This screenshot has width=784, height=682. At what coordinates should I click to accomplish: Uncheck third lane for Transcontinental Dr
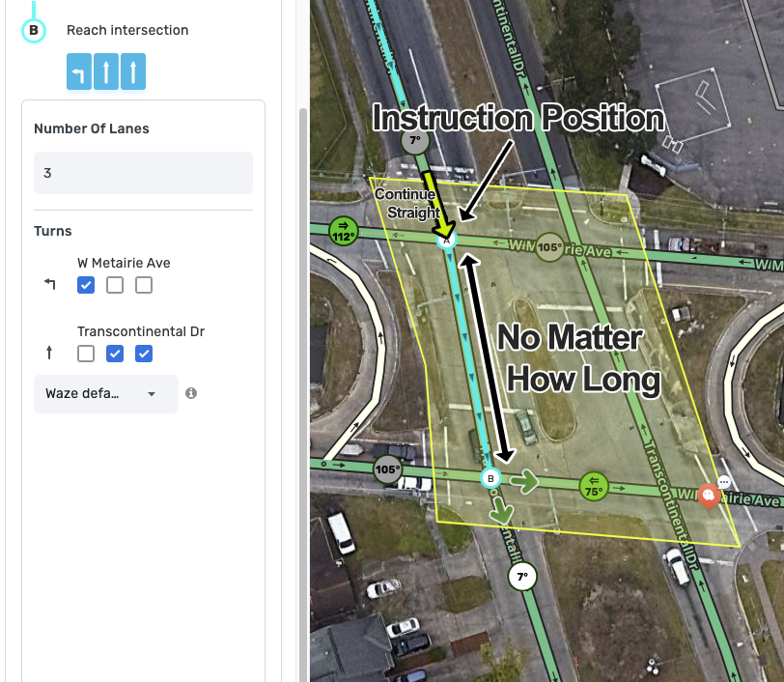click(144, 354)
